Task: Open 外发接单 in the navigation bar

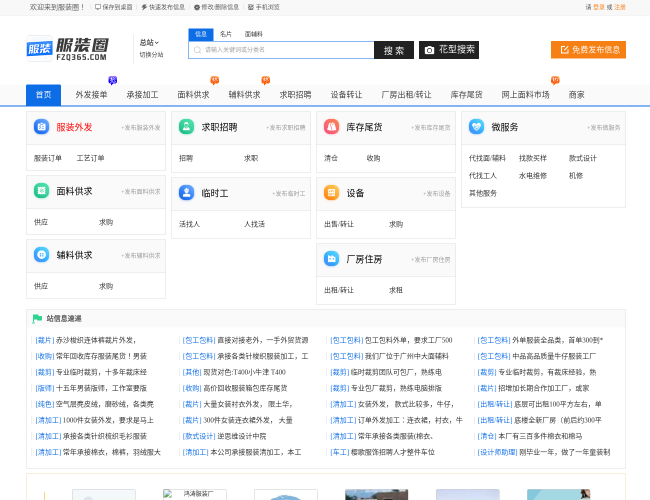Action: point(91,95)
